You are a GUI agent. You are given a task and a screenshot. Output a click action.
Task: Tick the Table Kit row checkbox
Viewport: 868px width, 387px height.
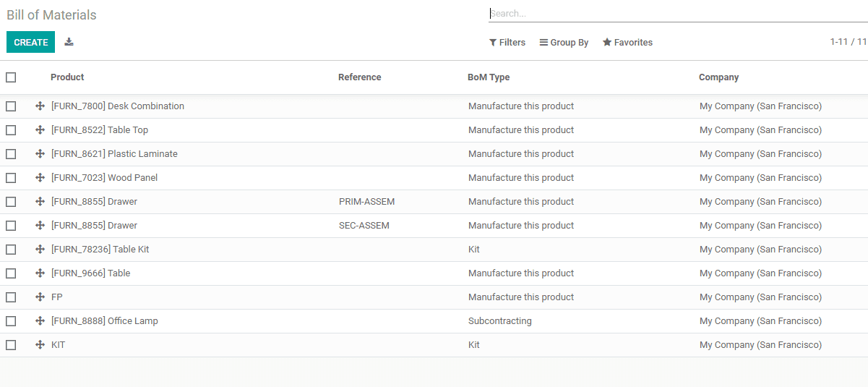pyautogui.click(x=11, y=250)
